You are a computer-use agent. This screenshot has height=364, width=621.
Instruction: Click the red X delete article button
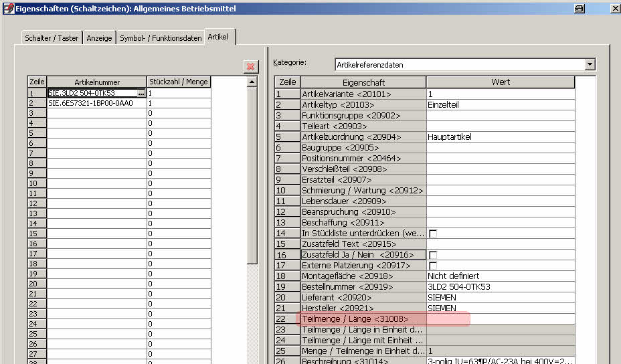[x=251, y=66]
